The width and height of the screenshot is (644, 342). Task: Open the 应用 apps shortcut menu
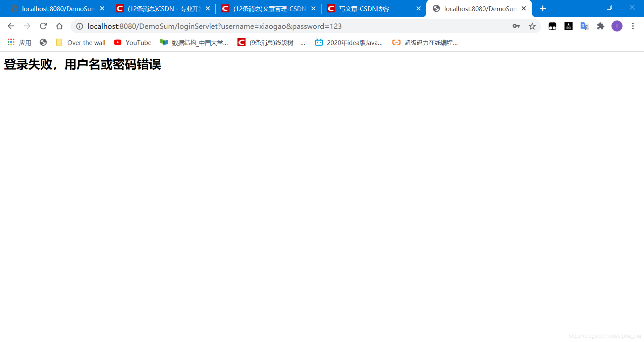pos(19,42)
